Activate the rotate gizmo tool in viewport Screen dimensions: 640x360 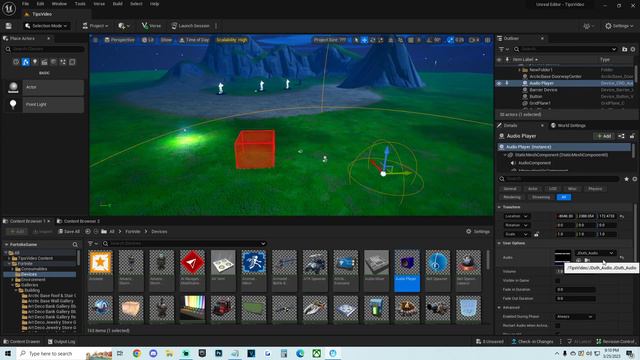point(373,40)
